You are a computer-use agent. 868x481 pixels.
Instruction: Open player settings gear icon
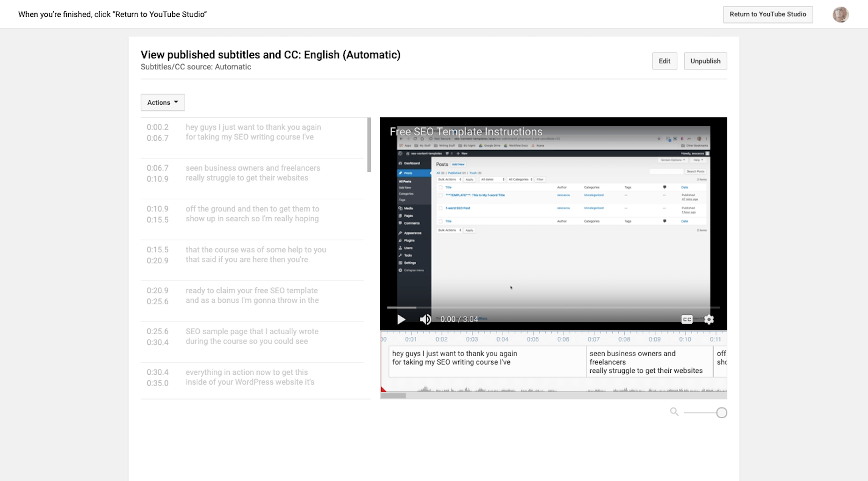click(709, 319)
